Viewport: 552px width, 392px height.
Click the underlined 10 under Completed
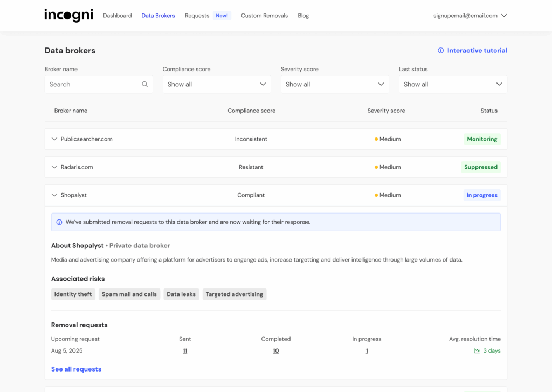275,350
